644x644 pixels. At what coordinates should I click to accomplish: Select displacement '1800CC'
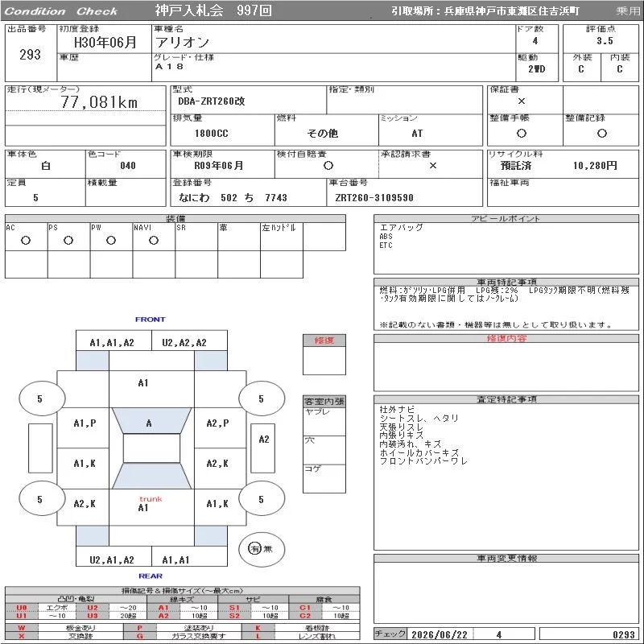coord(211,133)
